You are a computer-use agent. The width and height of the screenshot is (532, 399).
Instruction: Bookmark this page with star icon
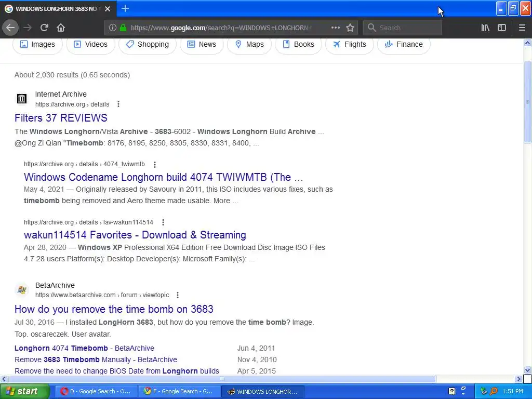point(350,28)
